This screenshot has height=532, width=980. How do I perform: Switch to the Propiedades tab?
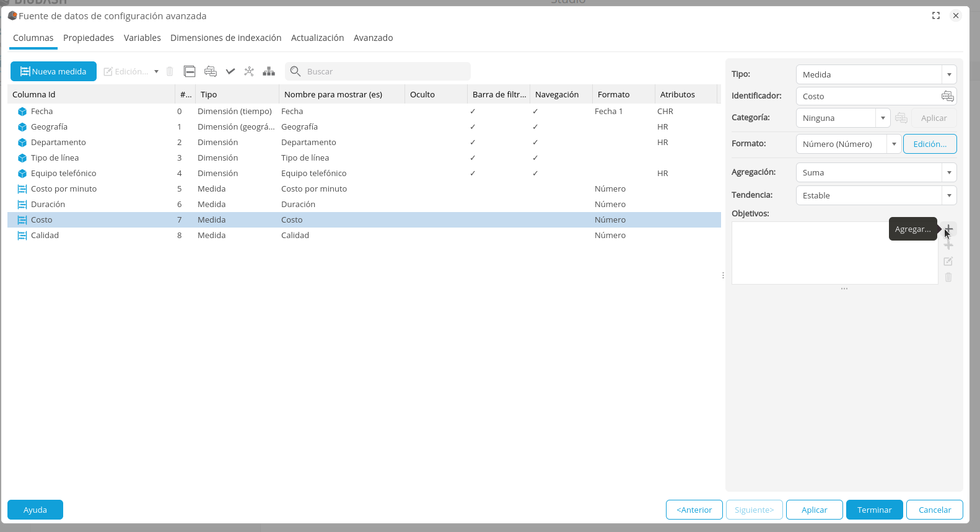(89, 38)
